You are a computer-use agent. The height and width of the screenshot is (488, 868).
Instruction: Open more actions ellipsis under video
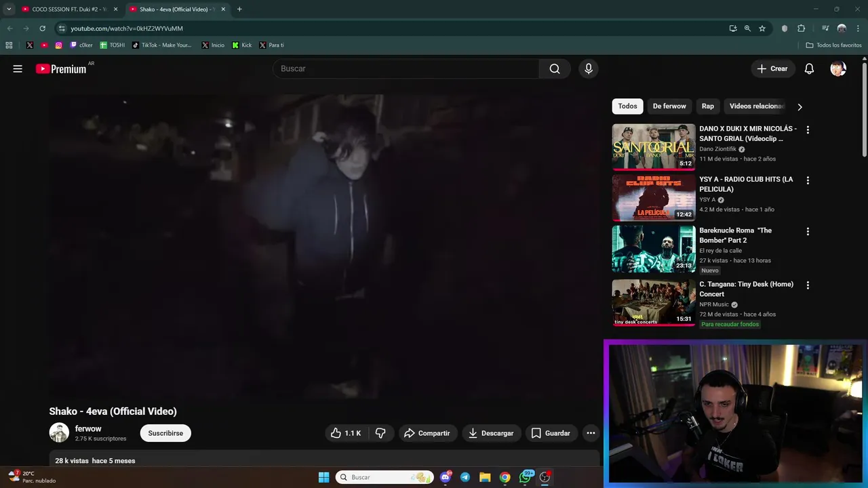tap(591, 433)
